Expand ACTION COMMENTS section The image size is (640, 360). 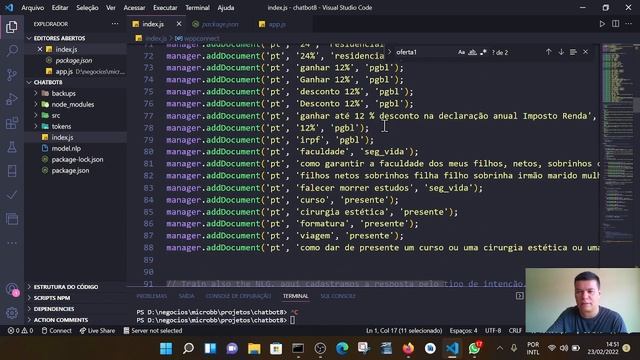[x=61, y=320]
